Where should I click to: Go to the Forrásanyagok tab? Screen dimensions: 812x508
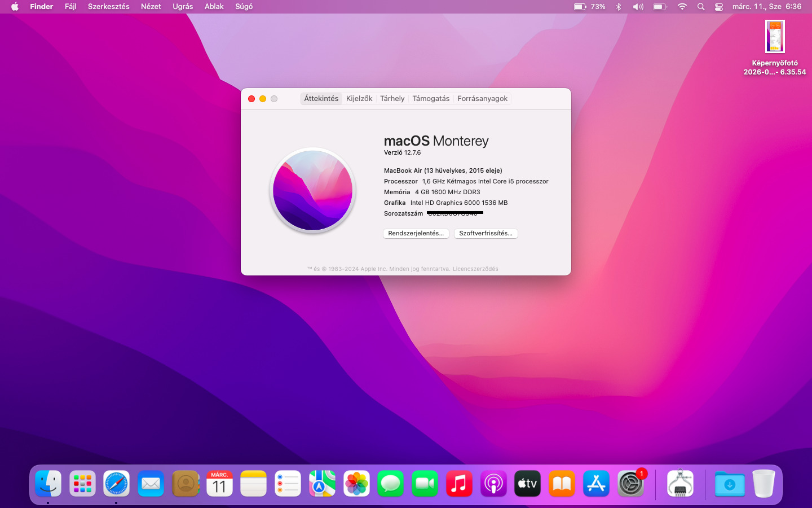[483, 99]
